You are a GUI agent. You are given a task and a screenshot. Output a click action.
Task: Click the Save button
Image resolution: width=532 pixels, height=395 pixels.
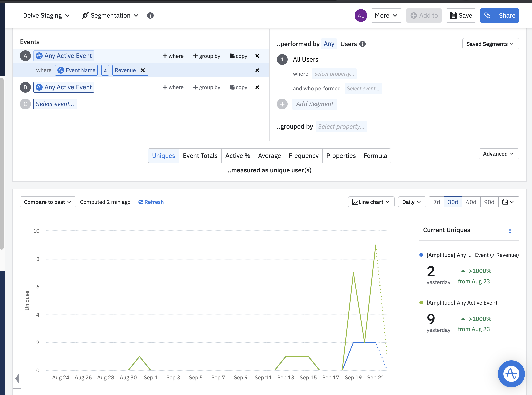point(461,16)
